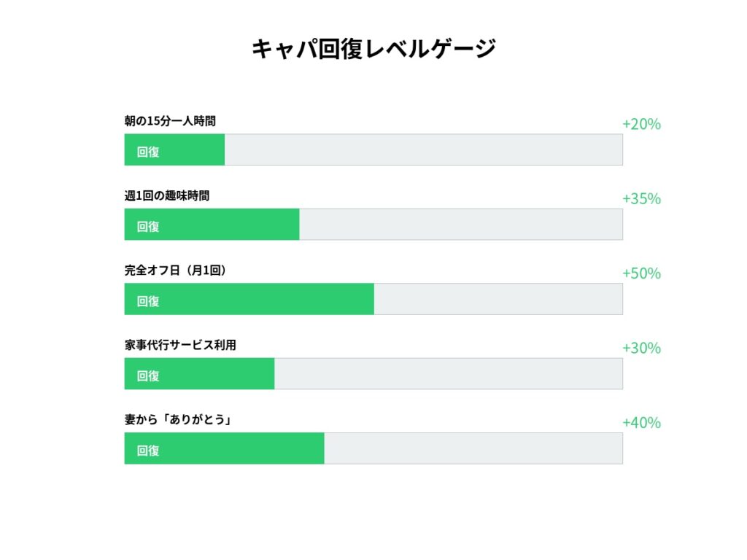Click the gray unfilled part of the 家事代行サービス利用 bar
The image size is (747, 560).
[x=448, y=374]
